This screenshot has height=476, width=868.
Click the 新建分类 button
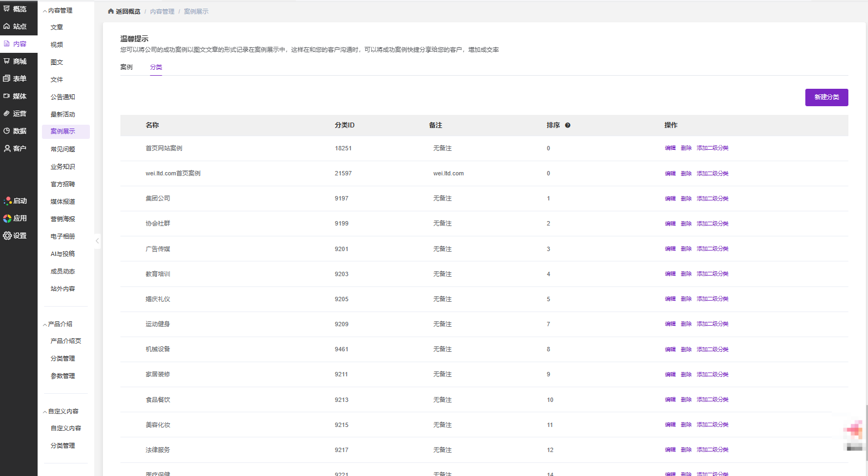(x=826, y=97)
